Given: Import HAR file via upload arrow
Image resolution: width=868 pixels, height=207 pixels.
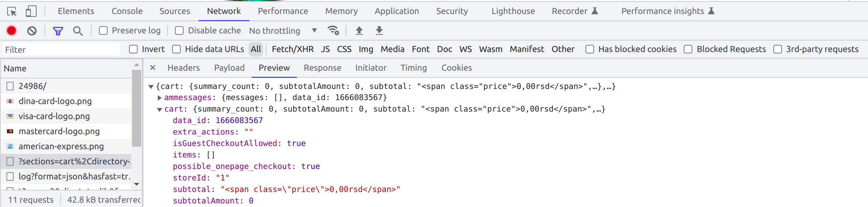Looking at the screenshot, I should click(359, 30).
